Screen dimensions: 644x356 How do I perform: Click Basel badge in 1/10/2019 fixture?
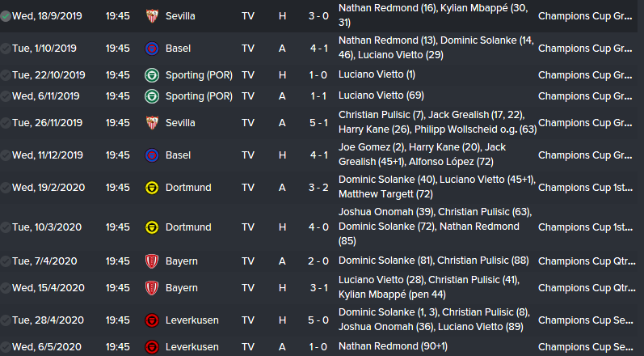151,49
